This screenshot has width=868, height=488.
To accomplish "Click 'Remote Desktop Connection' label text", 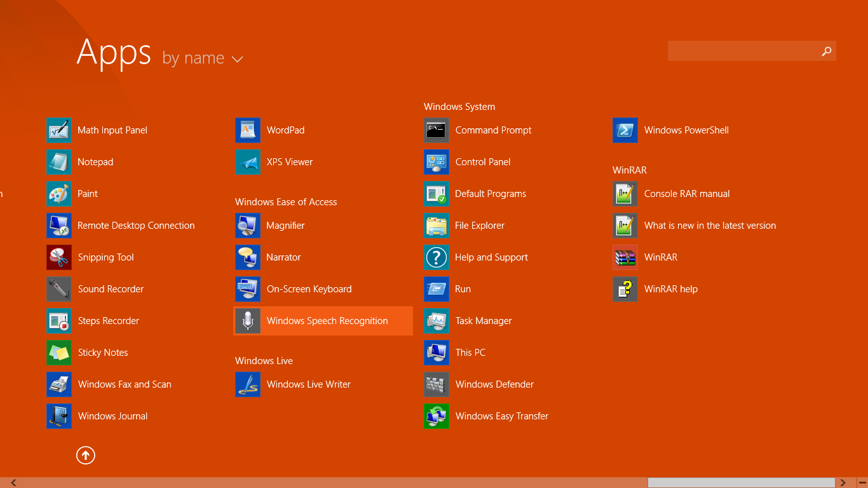I will [136, 226].
